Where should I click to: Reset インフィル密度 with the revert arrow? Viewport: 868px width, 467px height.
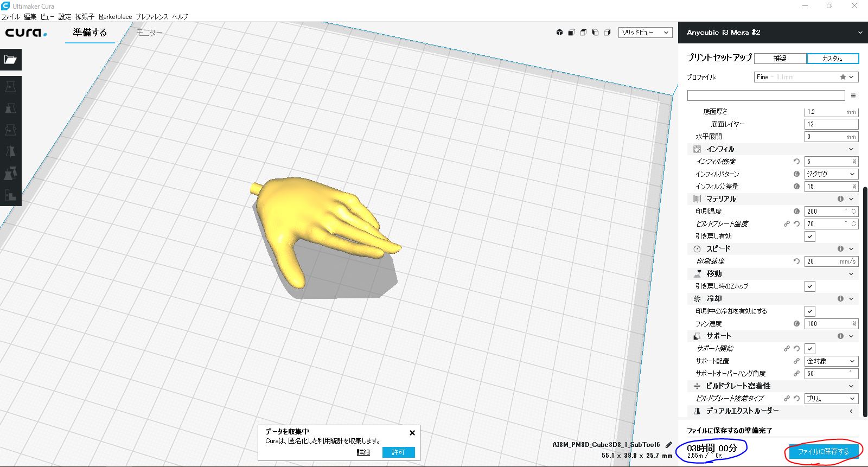[x=796, y=162]
